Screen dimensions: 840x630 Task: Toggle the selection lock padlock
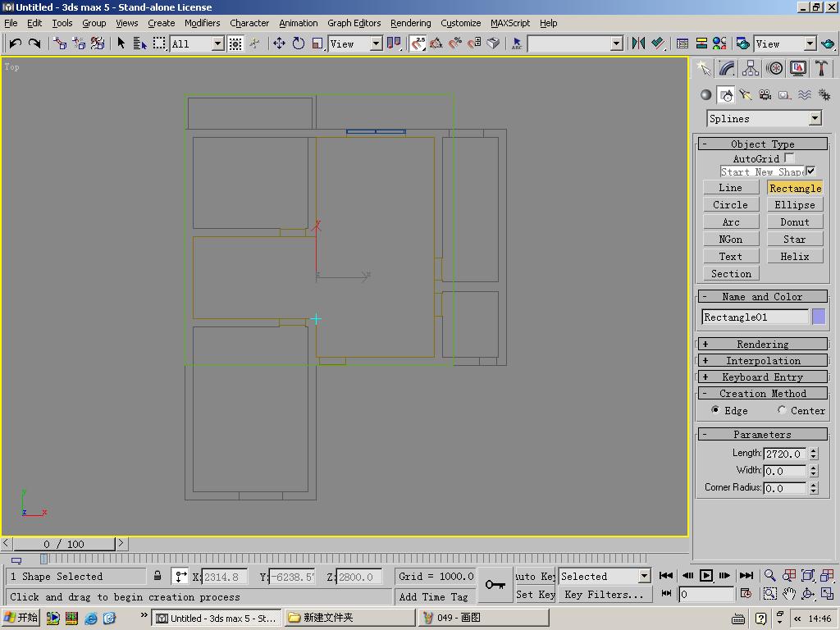pos(157,576)
